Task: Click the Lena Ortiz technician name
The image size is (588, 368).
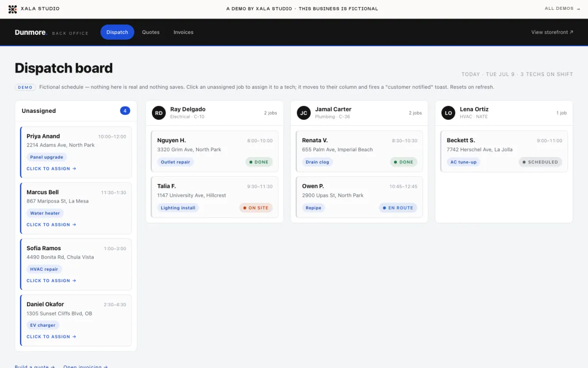Action: [x=474, y=109]
